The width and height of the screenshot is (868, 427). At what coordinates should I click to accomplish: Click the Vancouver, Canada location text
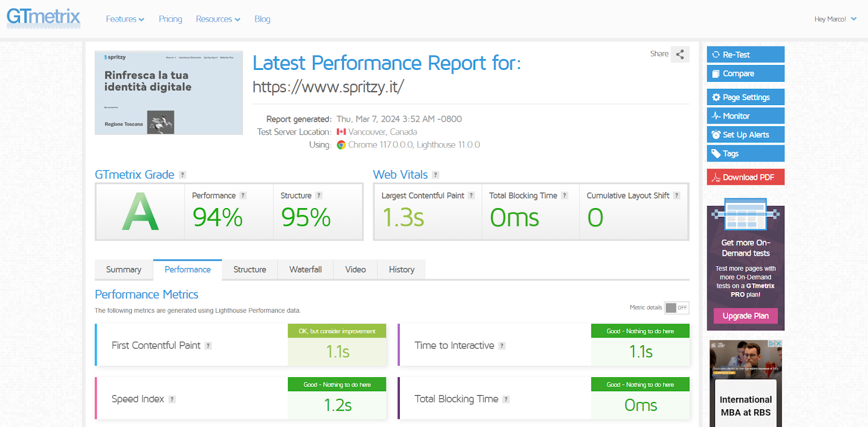(x=382, y=132)
